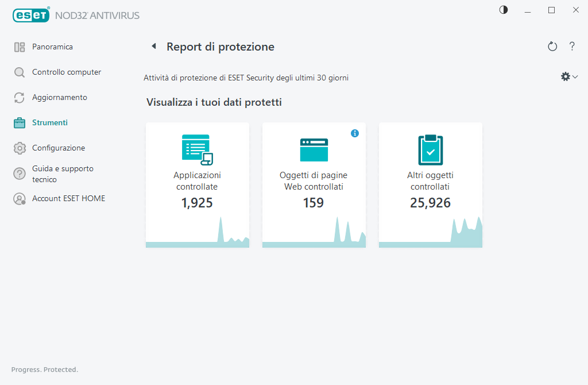Image resolution: width=588 pixels, height=385 pixels.
Task: Click the Altri oggetti controllati clipboard icon
Action: [x=430, y=149]
